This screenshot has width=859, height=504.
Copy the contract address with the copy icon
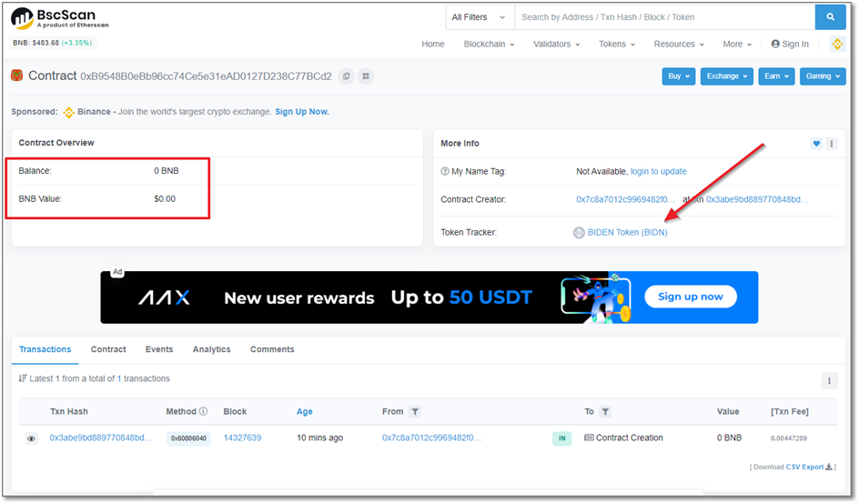(x=346, y=76)
